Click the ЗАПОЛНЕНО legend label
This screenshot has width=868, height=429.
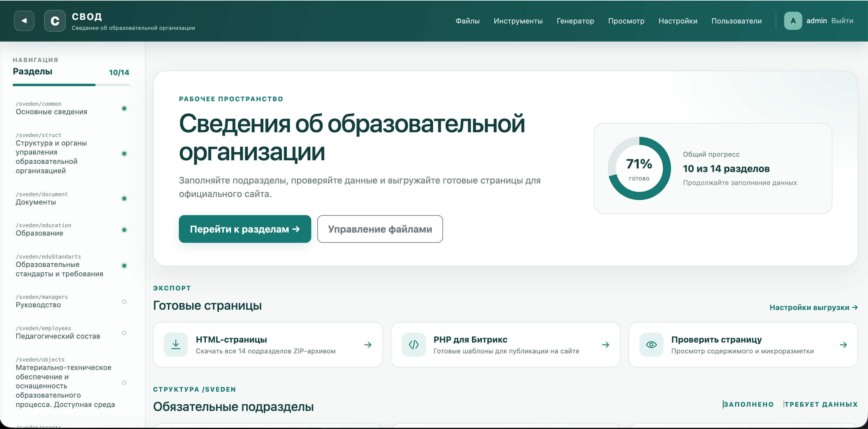(748, 404)
